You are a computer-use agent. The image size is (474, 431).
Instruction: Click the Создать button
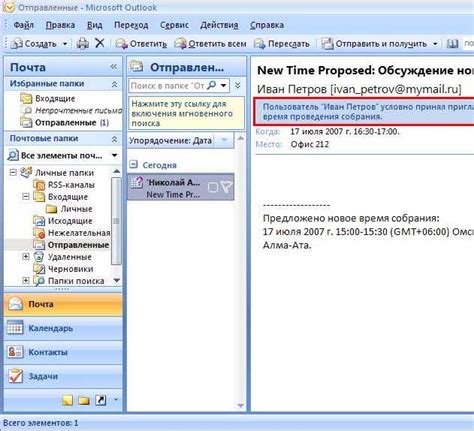point(34,44)
